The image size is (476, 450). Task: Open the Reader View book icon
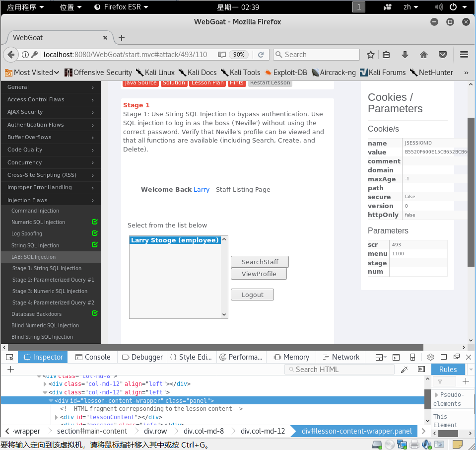(x=222, y=55)
